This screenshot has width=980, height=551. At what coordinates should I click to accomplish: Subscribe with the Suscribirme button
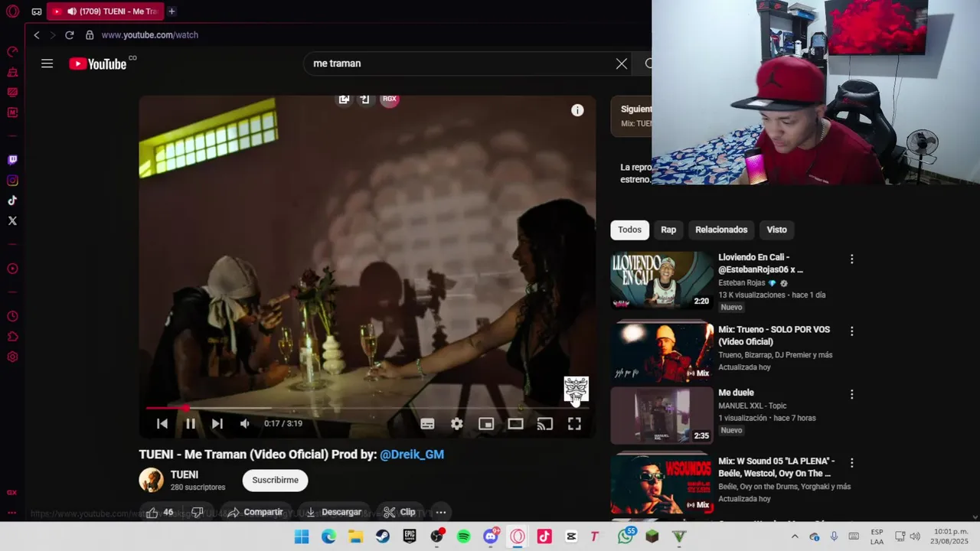[x=276, y=480]
